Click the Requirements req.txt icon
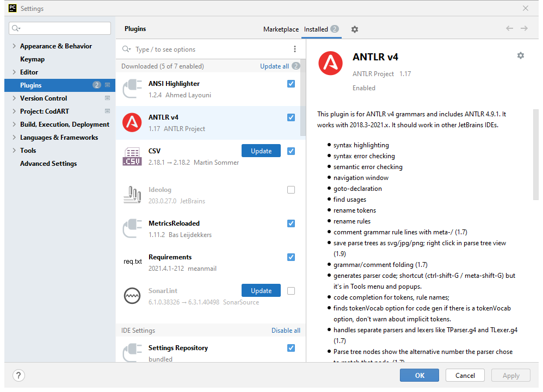 [133, 262]
